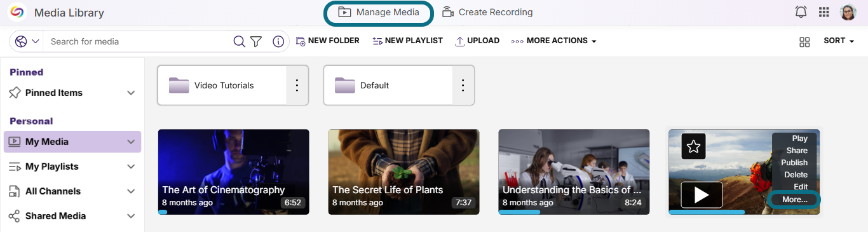Viewport: 868px width, 232px height.
Task: Choose Play from the video hover menu
Action: pyautogui.click(x=799, y=139)
